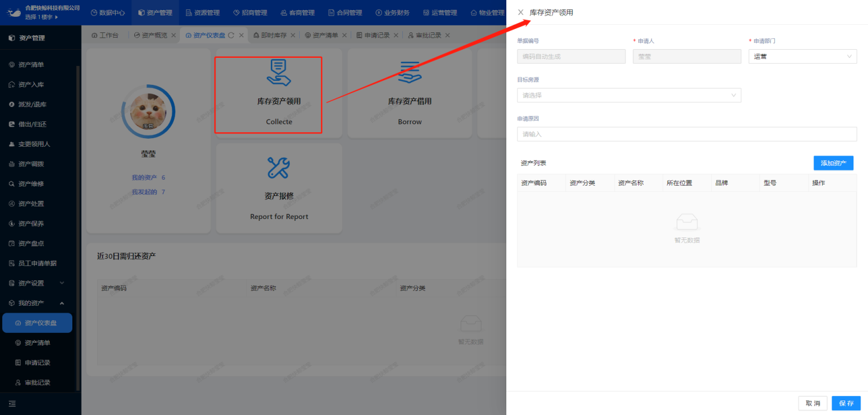Click the 申请人 field showing 莹莹
This screenshot has height=415, width=868.
point(687,56)
